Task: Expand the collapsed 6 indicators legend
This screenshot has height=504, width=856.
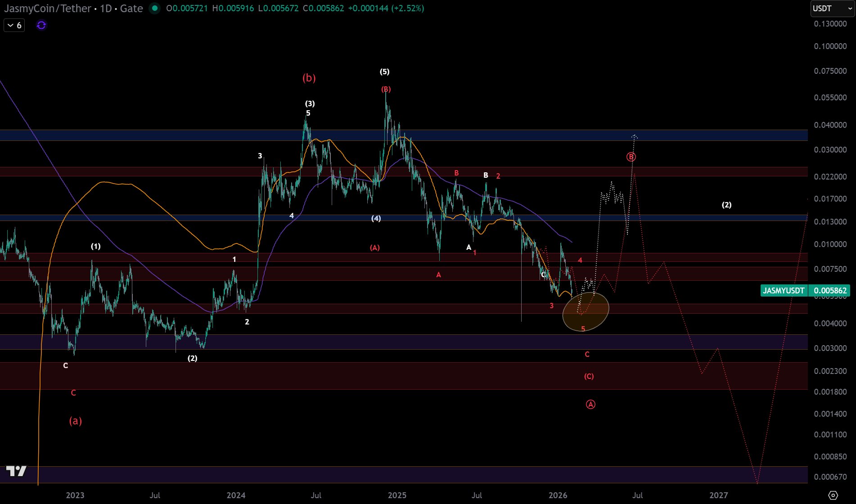Action: tap(14, 25)
